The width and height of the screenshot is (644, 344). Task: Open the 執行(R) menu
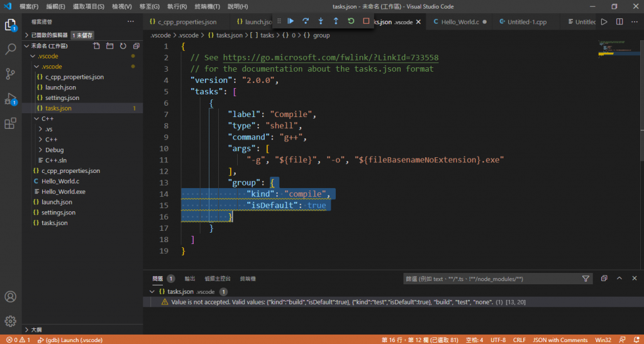click(177, 6)
